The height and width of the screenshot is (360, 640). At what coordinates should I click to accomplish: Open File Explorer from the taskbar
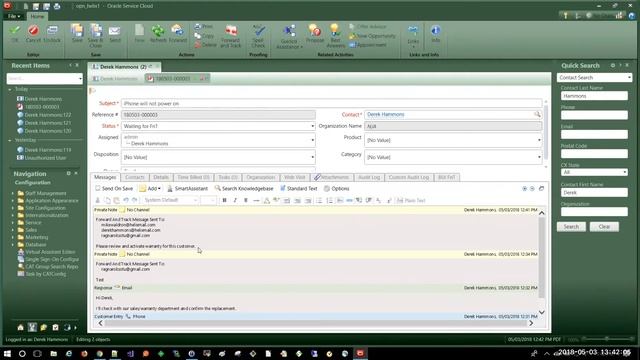[x=53, y=353]
